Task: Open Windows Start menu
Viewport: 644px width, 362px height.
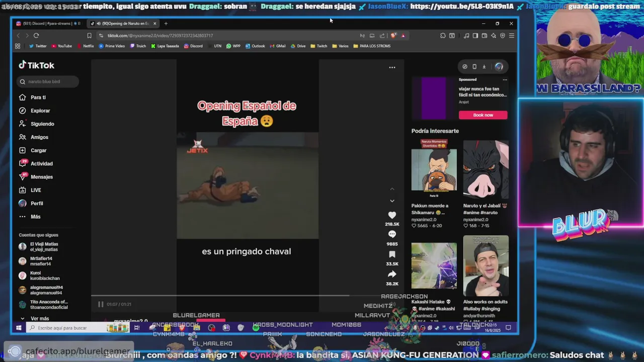Action: pyautogui.click(x=19, y=328)
